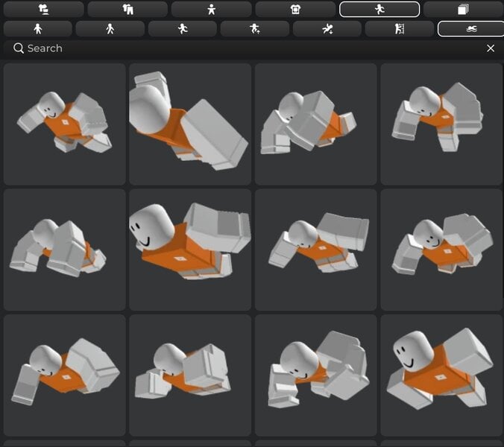Image resolution: width=504 pixels, height=447 pixels.
Task: Pick the close-up swim thumbnail with cropped head, top row
Action: 190,124
